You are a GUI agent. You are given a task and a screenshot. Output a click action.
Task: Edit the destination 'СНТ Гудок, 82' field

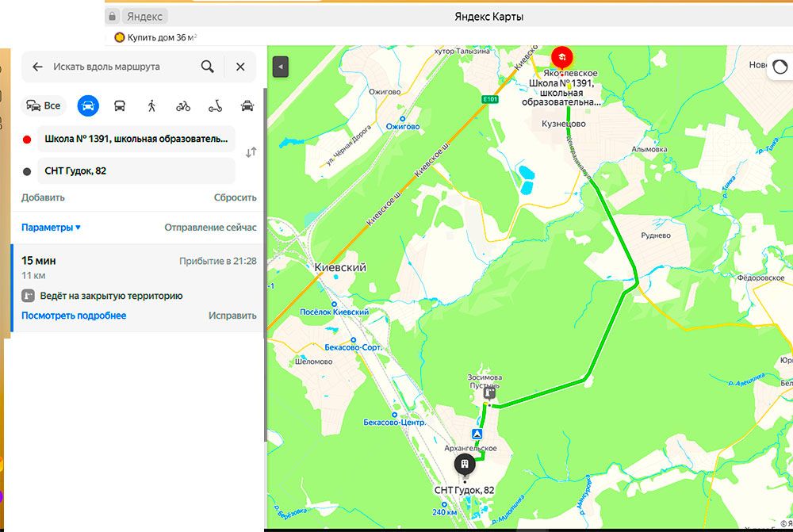pyautogui.click(x=136, y=171)
